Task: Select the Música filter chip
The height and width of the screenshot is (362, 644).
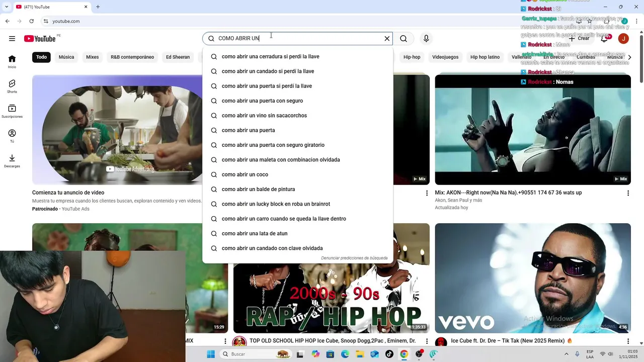Action: click(66, 57)
